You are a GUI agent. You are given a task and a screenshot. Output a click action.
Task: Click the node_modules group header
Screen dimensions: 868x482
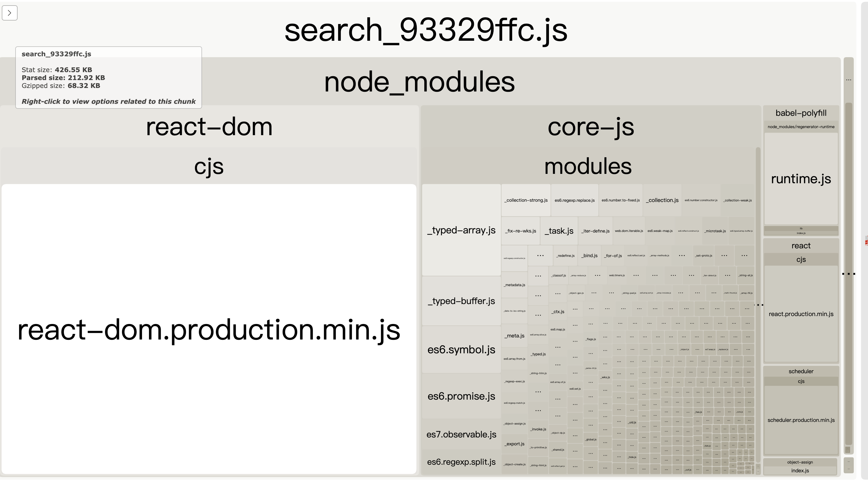pos(420,82)
